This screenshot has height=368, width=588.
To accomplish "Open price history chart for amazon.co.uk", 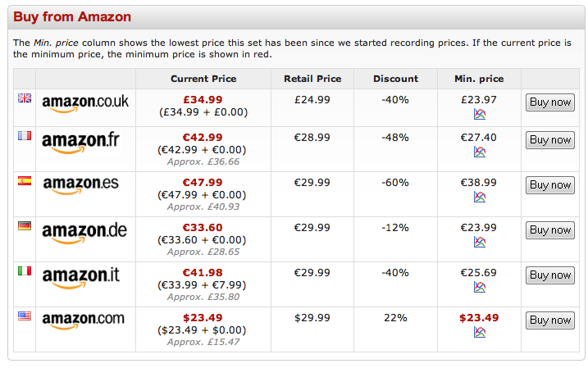I will pyautogui.click(x=480, y=114).
